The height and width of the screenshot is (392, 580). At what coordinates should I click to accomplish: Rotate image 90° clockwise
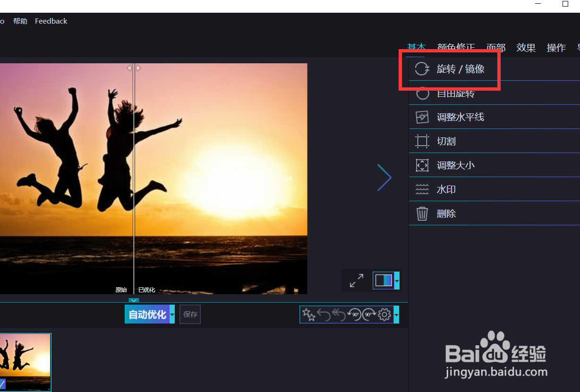click(x=369, y=315)
